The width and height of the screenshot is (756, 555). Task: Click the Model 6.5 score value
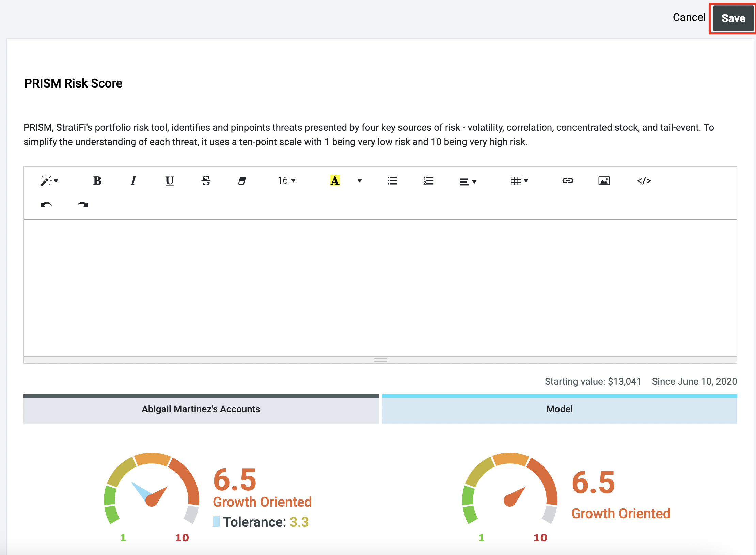593,482
